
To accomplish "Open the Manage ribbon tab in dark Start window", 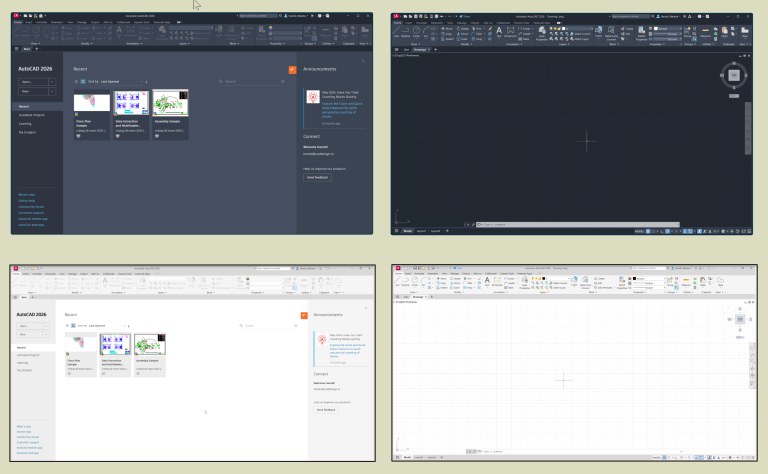I will [x=82, y=22].
